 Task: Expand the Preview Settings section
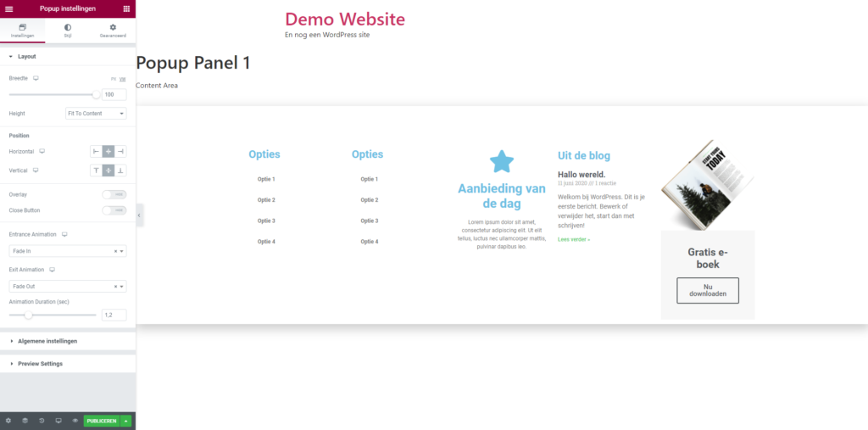coord(68,364)
